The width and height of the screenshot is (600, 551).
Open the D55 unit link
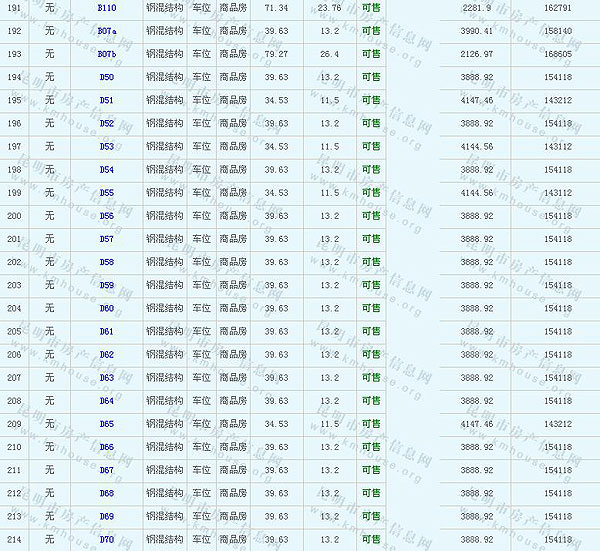(107, 193)
